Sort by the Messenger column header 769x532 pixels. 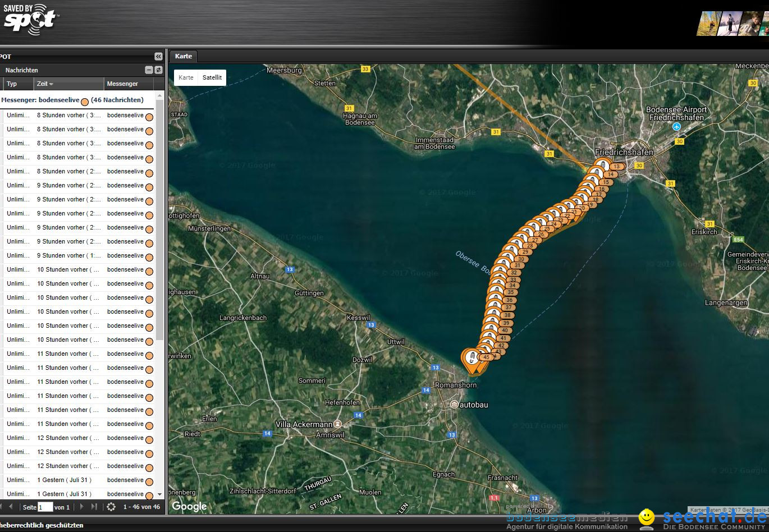coord(129,84)
